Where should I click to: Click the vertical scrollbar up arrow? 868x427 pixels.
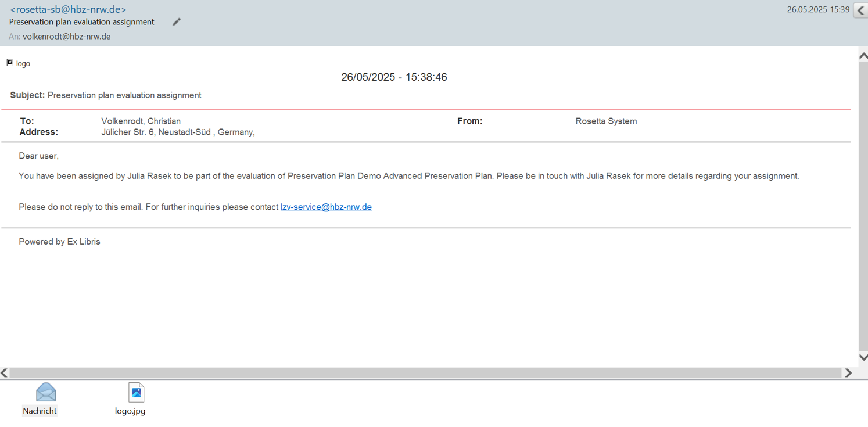863,56
